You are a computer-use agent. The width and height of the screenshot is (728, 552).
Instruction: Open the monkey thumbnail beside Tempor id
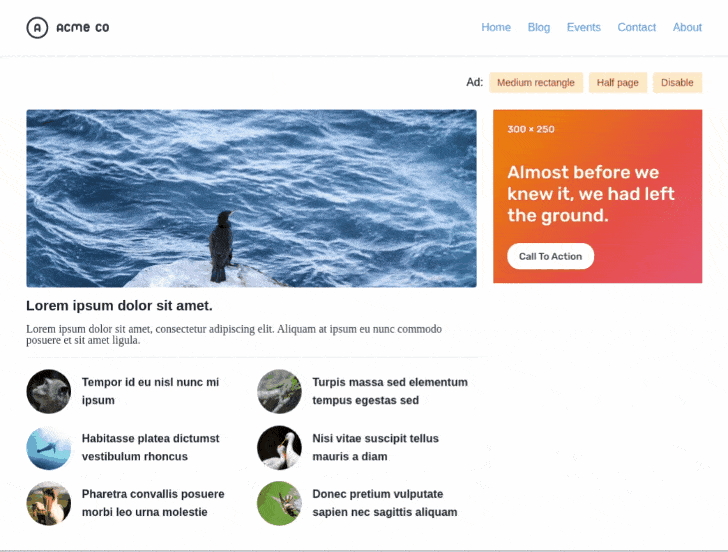49,391
